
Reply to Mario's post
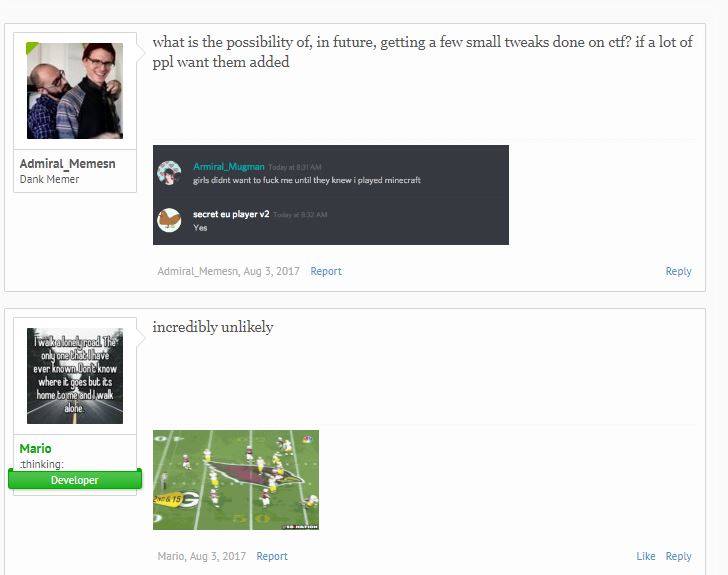coord(678,556)
